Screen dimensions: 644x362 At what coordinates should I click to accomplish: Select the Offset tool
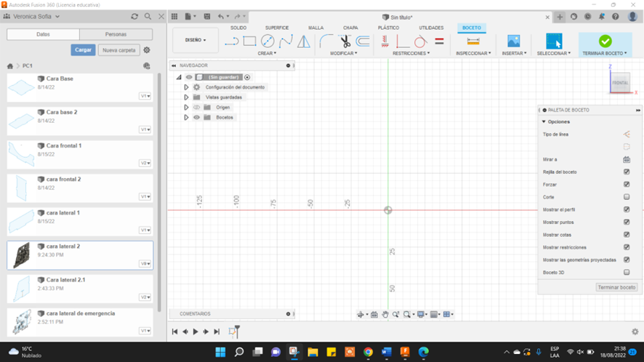[x=363, y=41]
